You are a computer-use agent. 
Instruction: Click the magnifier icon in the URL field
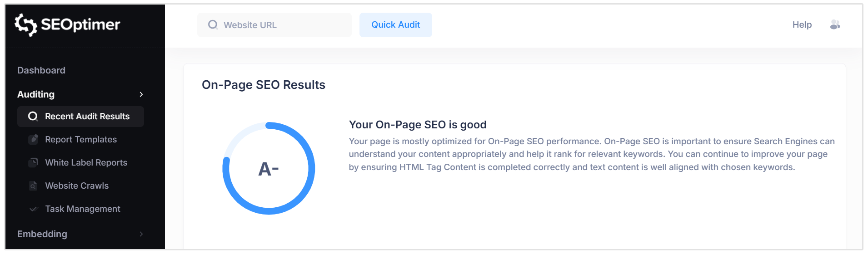213,24
